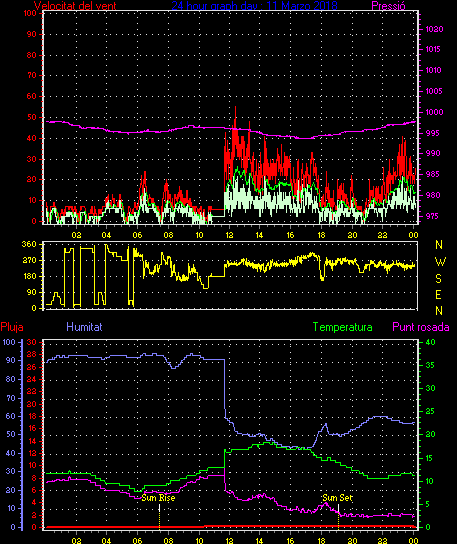The image size is (457, 544).
Task: Click the yellow E compass letter
Action: click(x=439, y=295)
